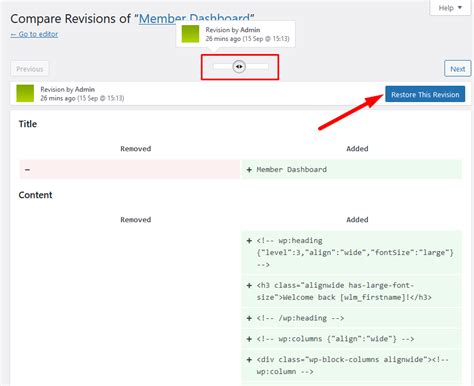Click the plus icon beside Member Dashboard
The image size is (474, 386).
(x=249, y=170)
